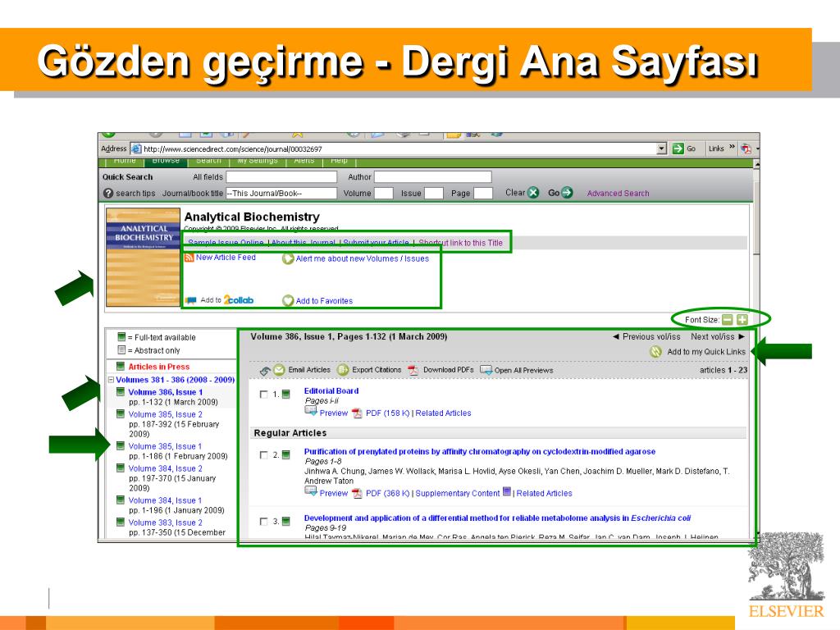
Task: Click PDF icon for Editorial Board (158 K)
Action: click(x=357, y=413)
